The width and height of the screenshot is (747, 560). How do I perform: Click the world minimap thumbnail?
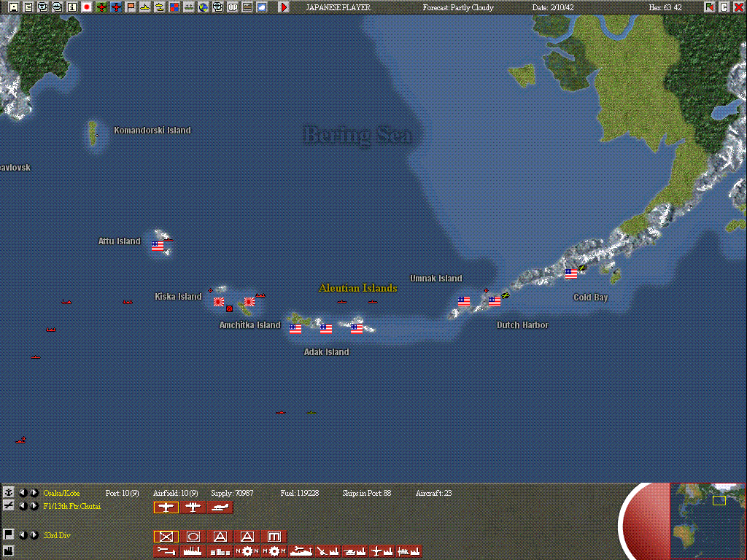point(708,521)
